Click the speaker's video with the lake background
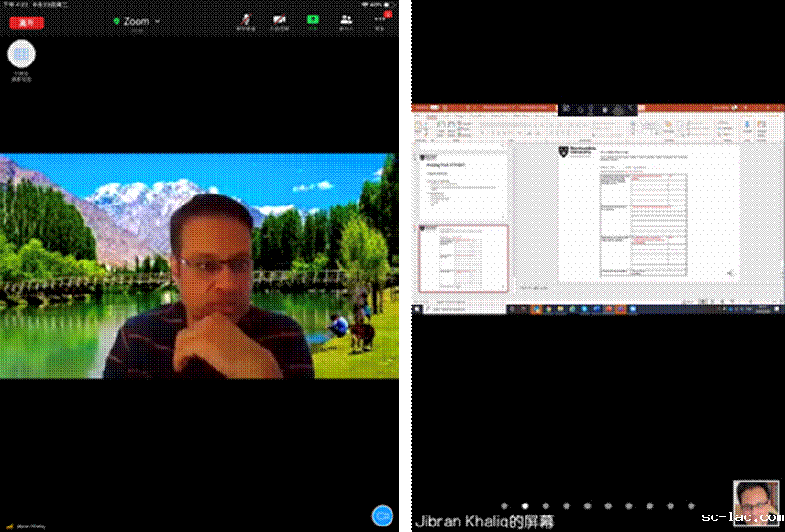Screen dimensions: 785x532 pos(199,266)
